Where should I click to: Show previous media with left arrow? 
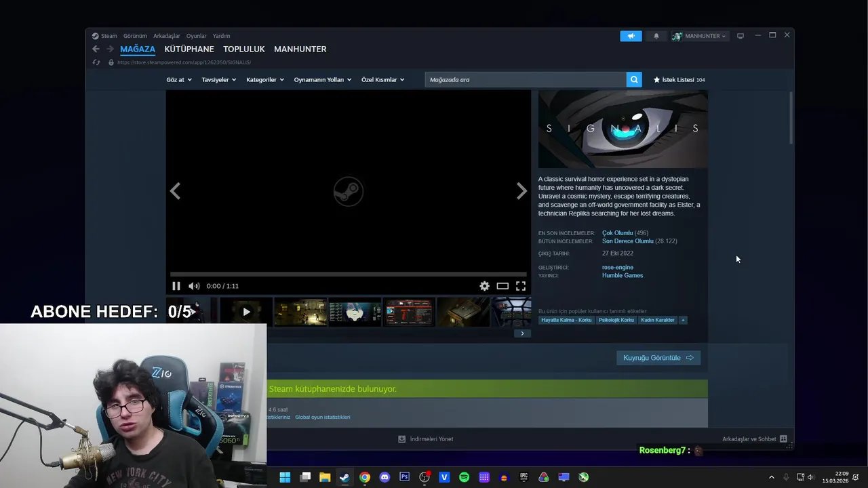coord(175,191)
